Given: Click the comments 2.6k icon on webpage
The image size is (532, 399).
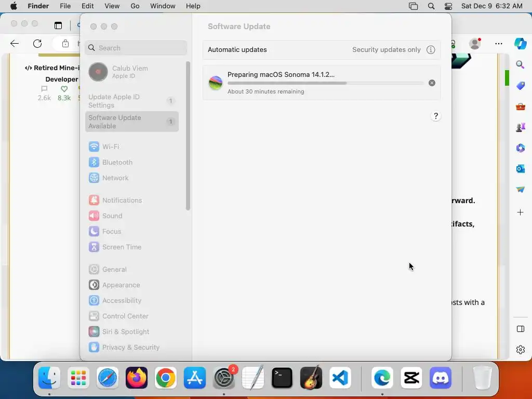Looking at the screenshot, I should 44,89.
